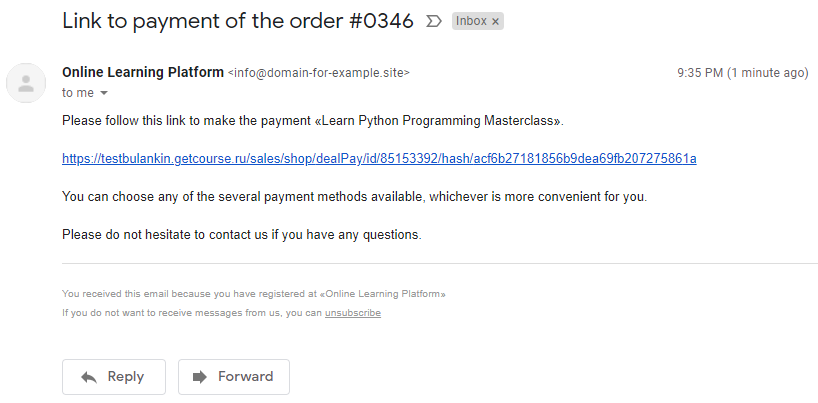The image size is (818, 403).
Task: Select the Inbox label chip
Action: 477,21
